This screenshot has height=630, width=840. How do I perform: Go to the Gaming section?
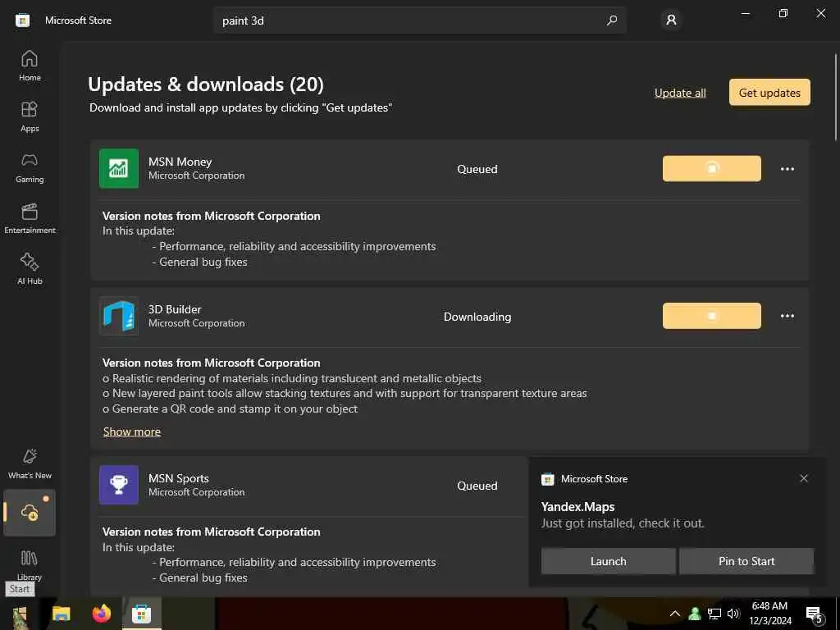[30, 167]
